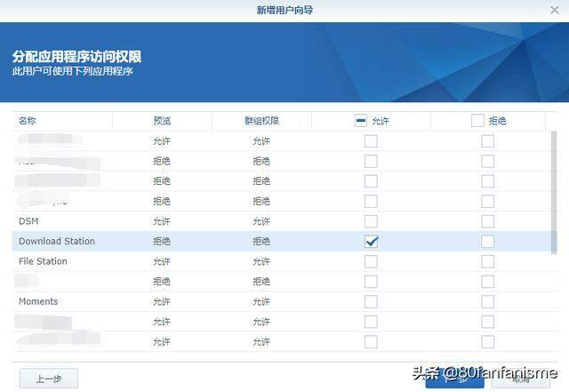Enable Deny checkbox for DSM
Image resolution: width=569 pixels, height=392 pixels.
(488, 221)
